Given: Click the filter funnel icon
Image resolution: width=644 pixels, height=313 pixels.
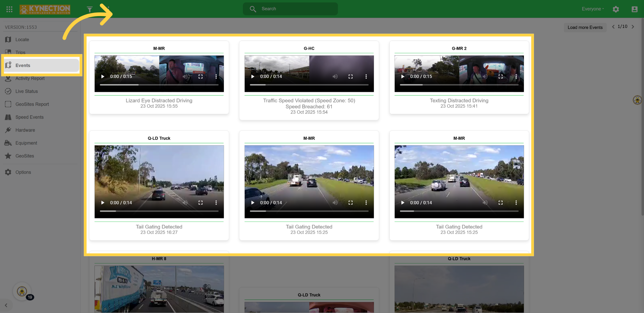Looking at the screenshot, I should click(x=90, y=9).
